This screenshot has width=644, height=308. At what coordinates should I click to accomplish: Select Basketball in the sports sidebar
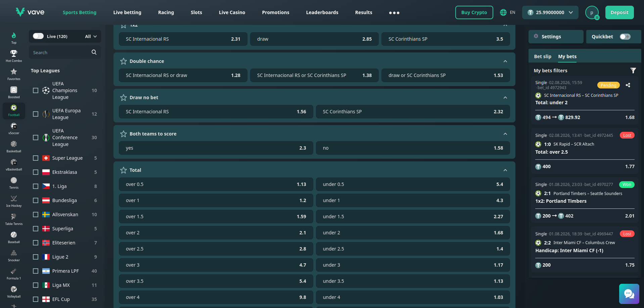(14, 147)
